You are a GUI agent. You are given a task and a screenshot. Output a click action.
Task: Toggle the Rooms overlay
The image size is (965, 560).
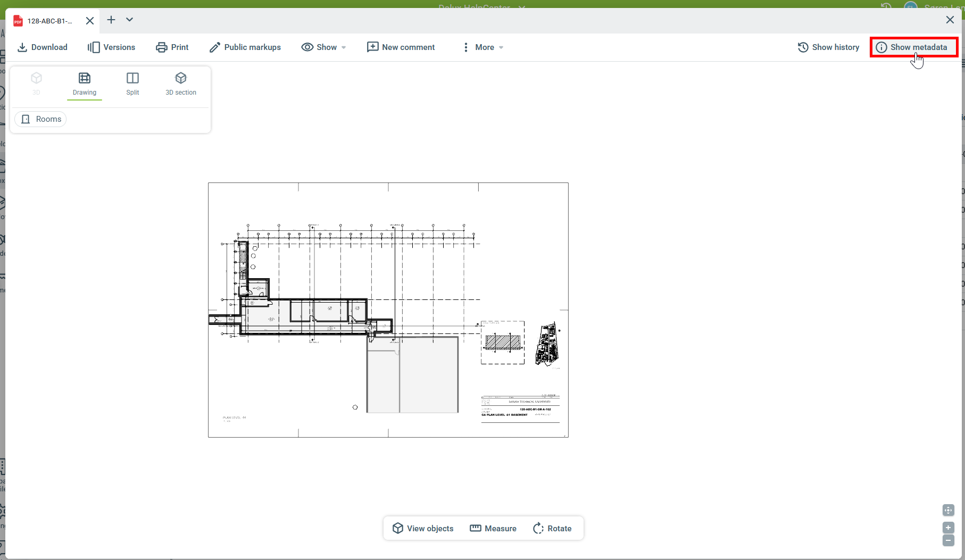(x=41, y=119)
